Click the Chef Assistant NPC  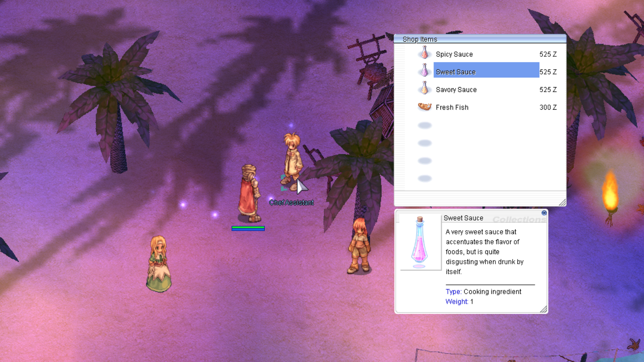point(292,161)
